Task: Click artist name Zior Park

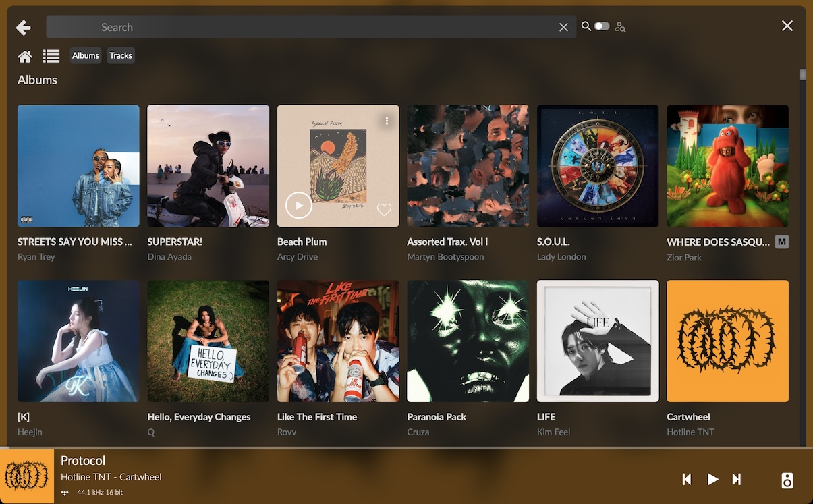Action: click(684, 258)
